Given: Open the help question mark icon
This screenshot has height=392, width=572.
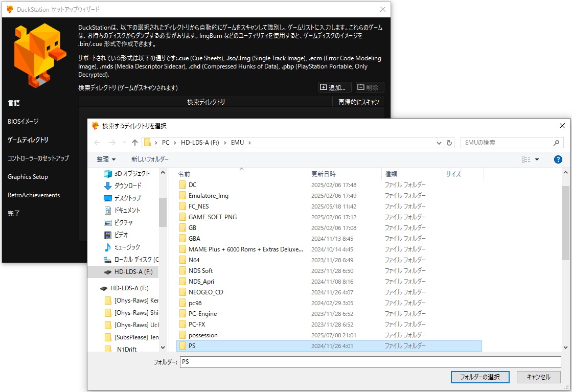Looking at the screenshot, I should tap(558, 159).
